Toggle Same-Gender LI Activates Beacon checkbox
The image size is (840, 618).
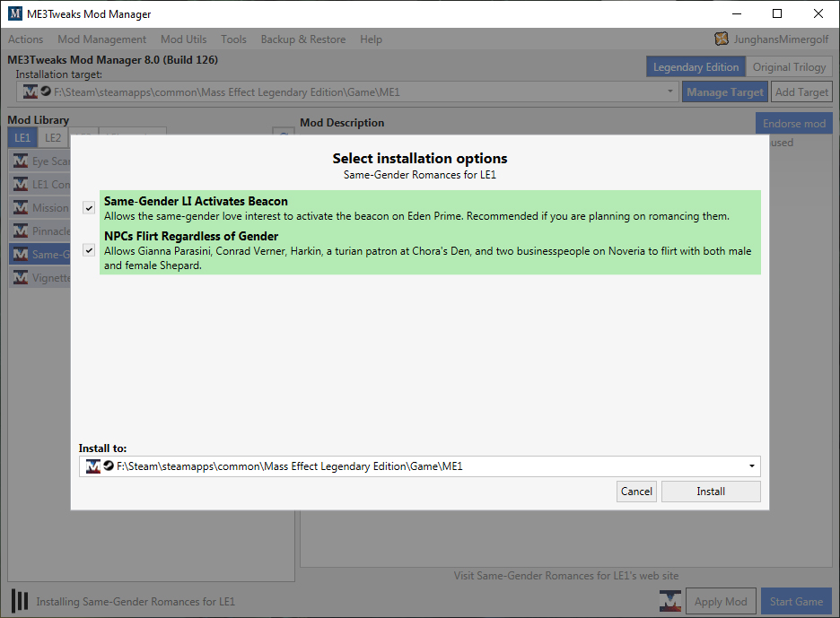click(x=89, y=208)
